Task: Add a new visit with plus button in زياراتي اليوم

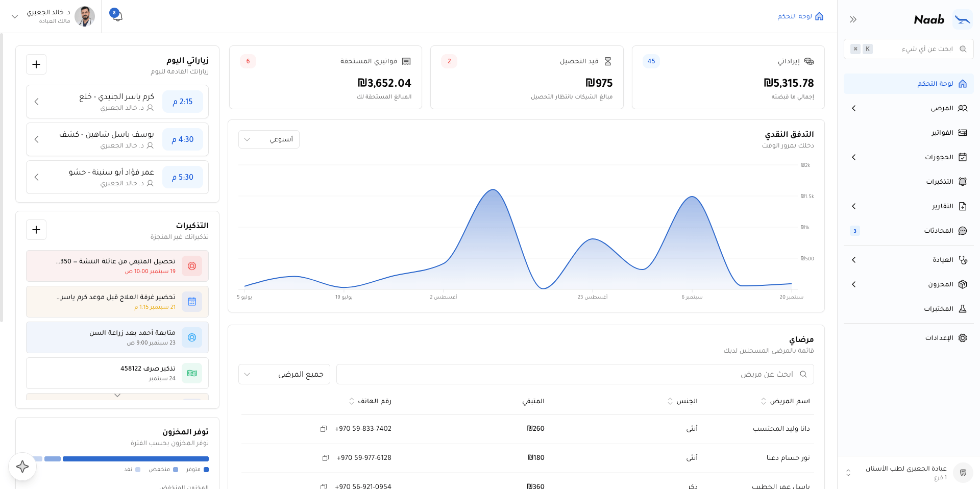Action: pyautogui.click(x=36, y=64)
